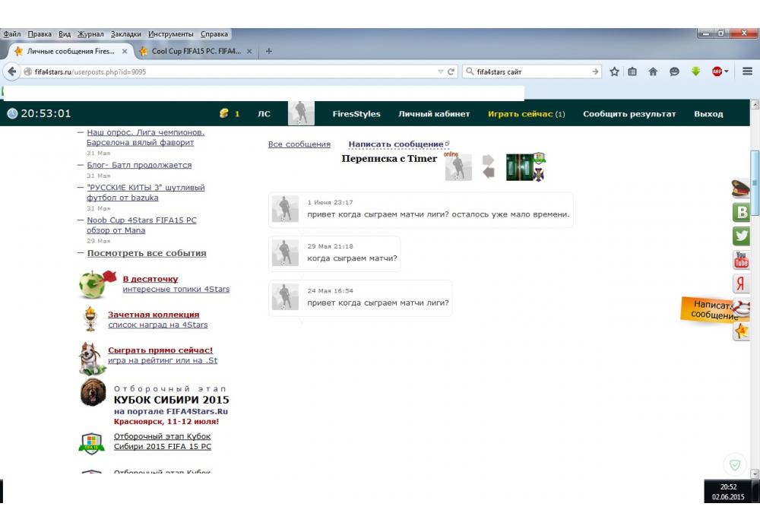Close the Личные сообщения tab
Viewport: 760px width, 532px height.
[125, 52]
